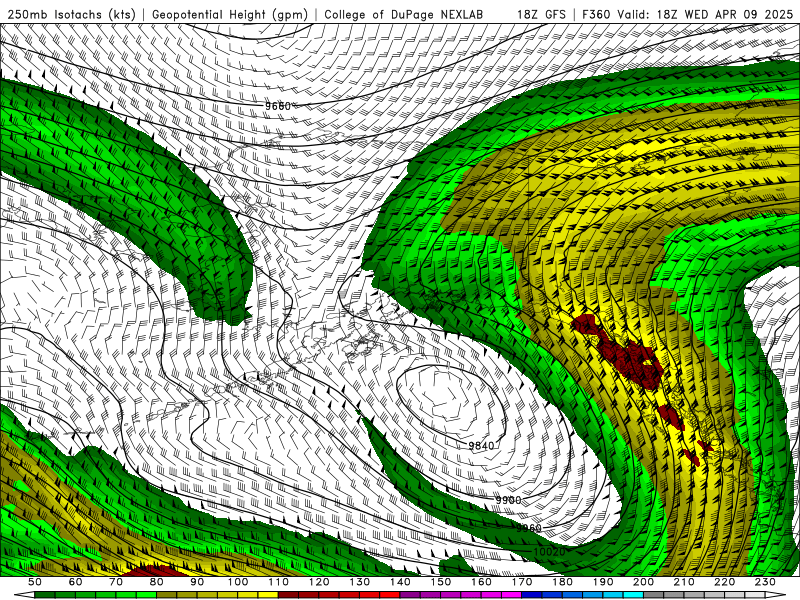
Task: Click the 180 value on the color scale
Action: click(x=562, y=582)
